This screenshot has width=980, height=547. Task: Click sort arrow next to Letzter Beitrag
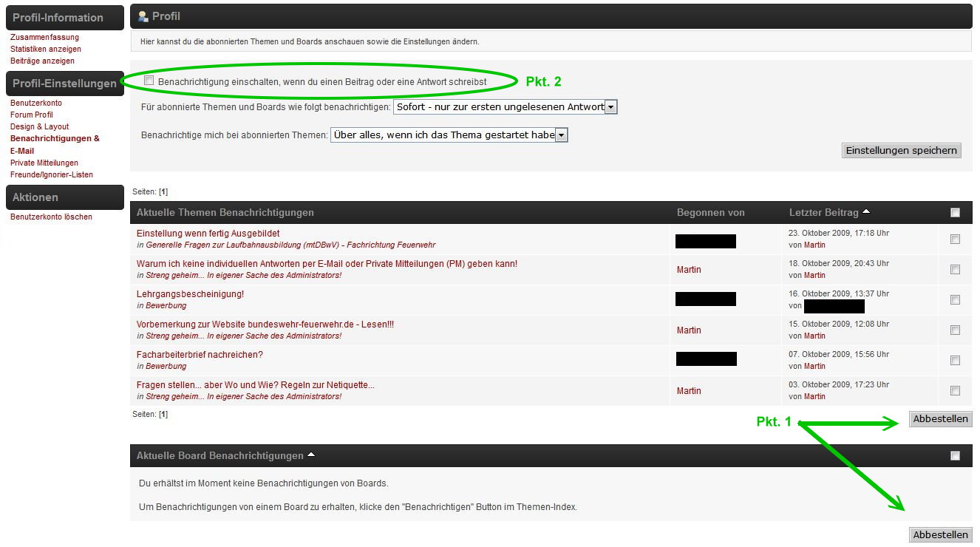[866, 212]
